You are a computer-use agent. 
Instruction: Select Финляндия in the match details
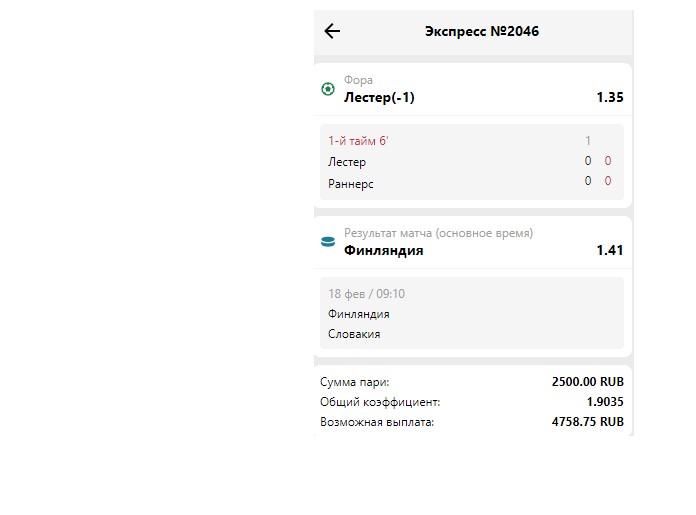[x=359, y=314]
